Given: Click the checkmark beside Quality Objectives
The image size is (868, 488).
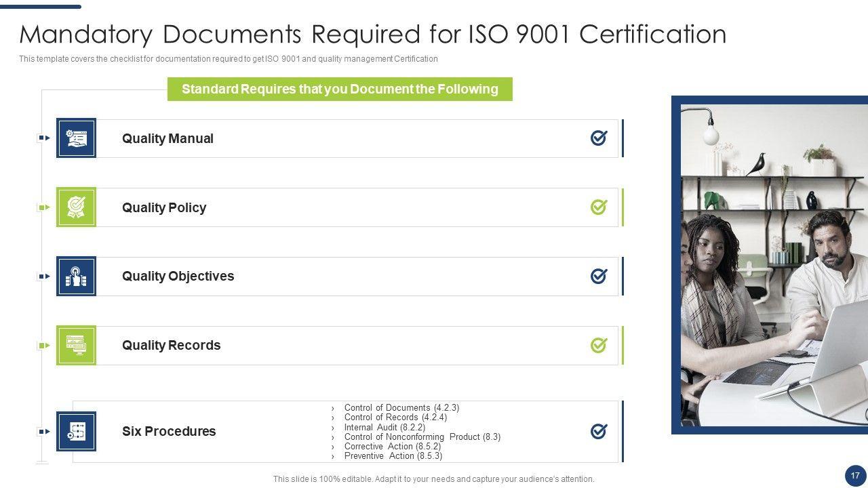Looking at the screenshot, I should click(x=599, y=276).
